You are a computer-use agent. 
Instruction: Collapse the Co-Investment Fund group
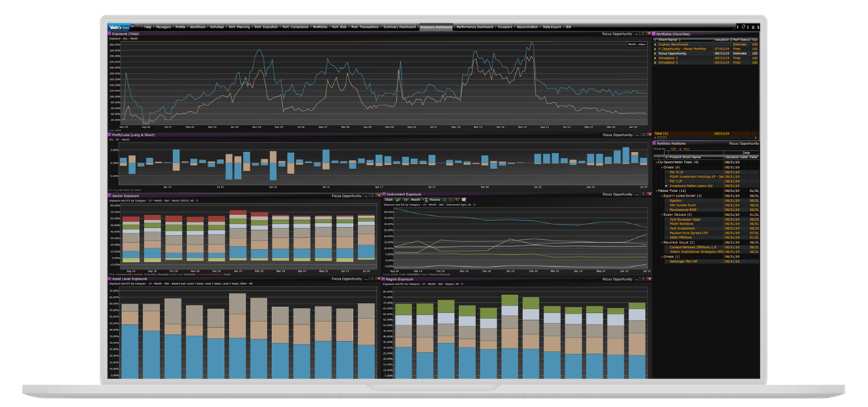(x=656, y=162)
